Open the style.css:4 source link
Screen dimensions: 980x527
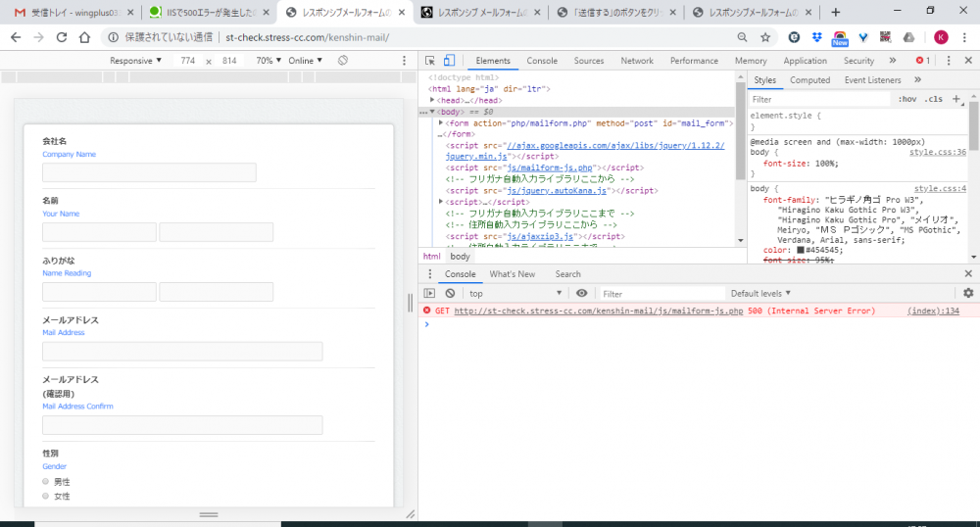coord(940,188)
